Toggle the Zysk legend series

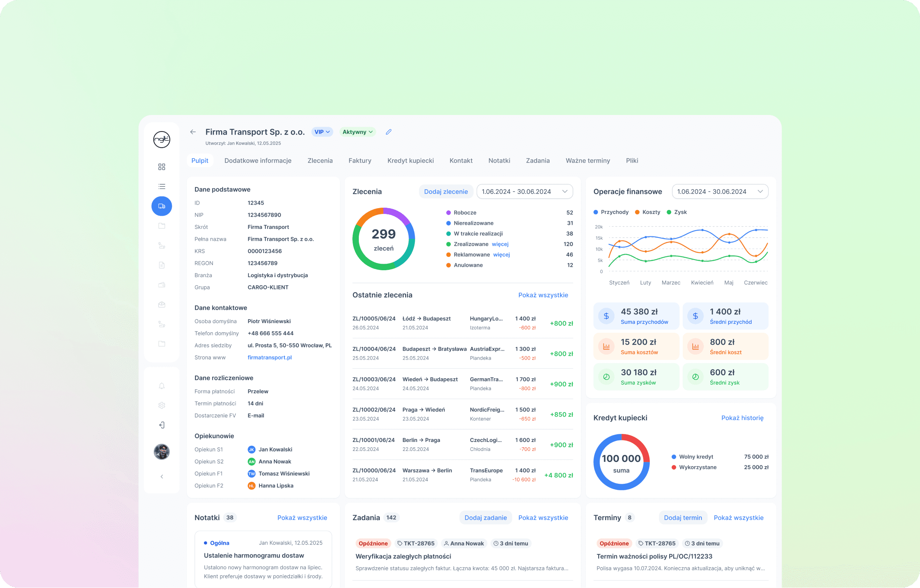pyautogui.click(x=677, y=212)
